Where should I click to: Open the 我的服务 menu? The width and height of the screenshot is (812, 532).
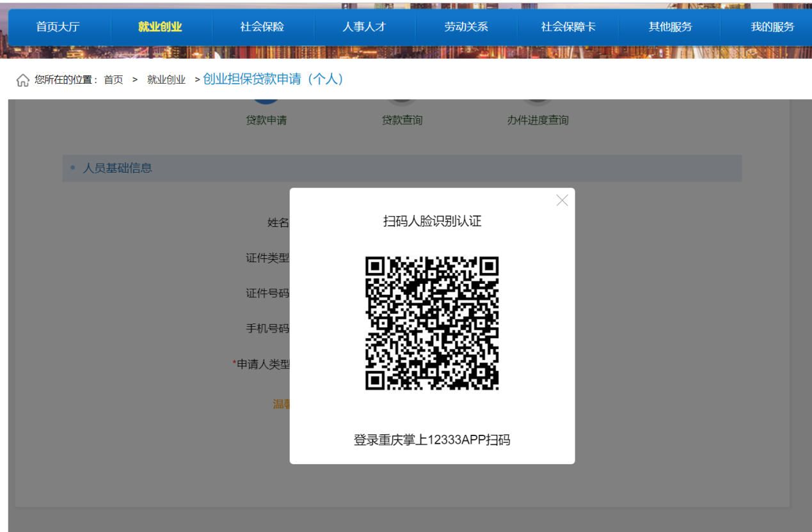[772, 27]
